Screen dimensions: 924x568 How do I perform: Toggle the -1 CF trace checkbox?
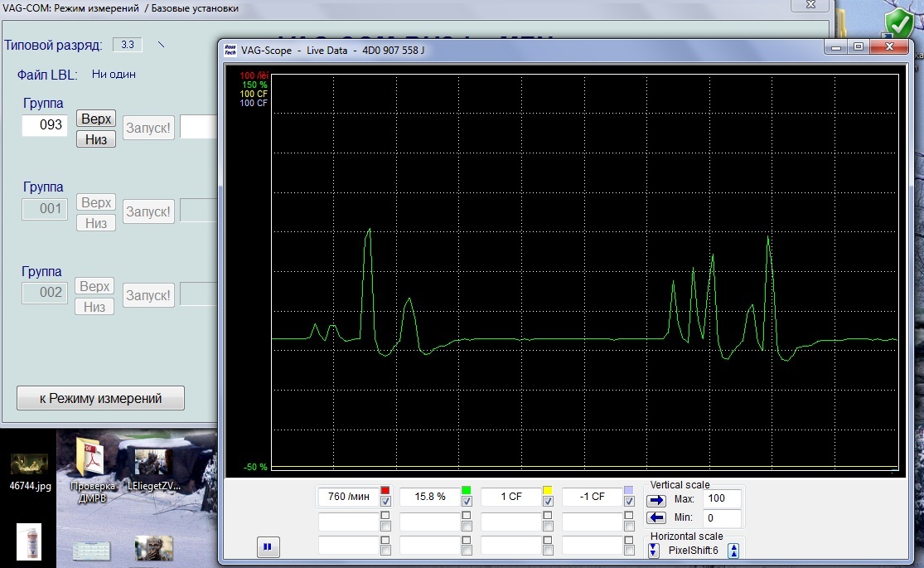click(x=629, y=502)
